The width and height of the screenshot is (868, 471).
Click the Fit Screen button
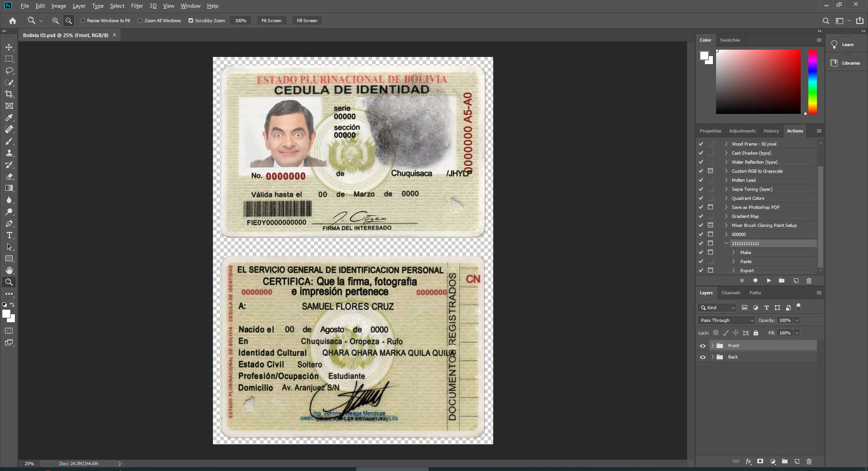(271, 21)
